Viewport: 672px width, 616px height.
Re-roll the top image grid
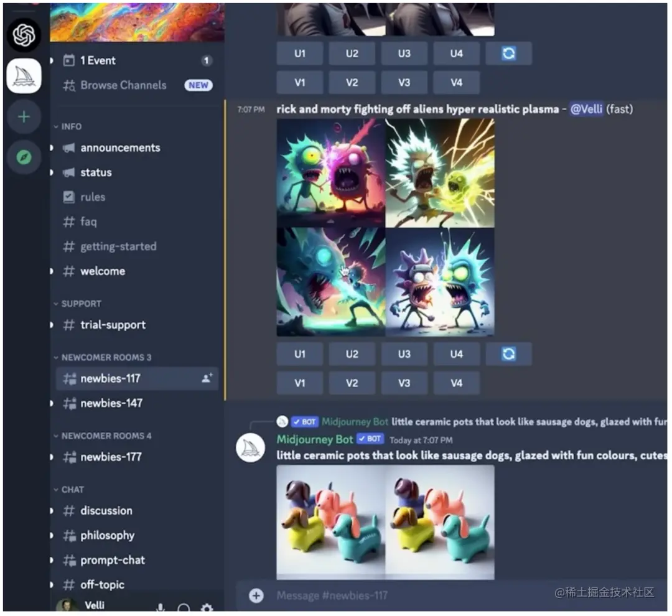click(x=509, y=54)
